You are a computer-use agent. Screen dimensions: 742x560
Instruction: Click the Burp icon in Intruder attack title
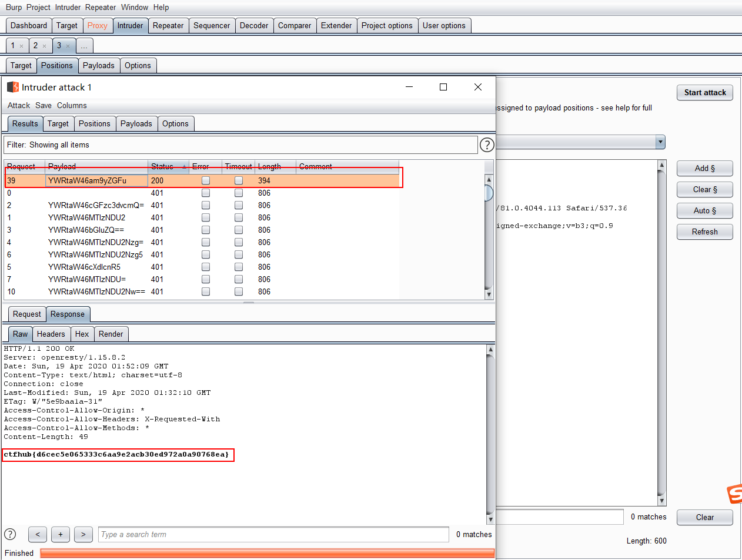pos(13,87)
